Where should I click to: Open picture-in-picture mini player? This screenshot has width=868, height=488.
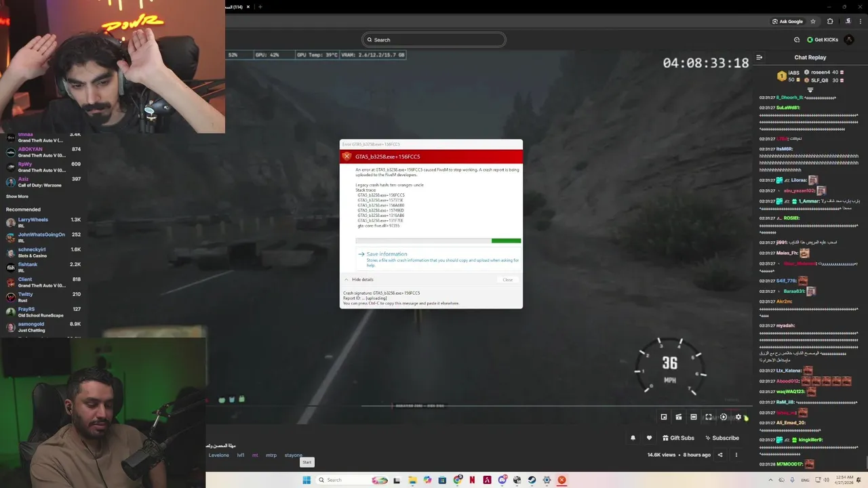click(664, 417)
